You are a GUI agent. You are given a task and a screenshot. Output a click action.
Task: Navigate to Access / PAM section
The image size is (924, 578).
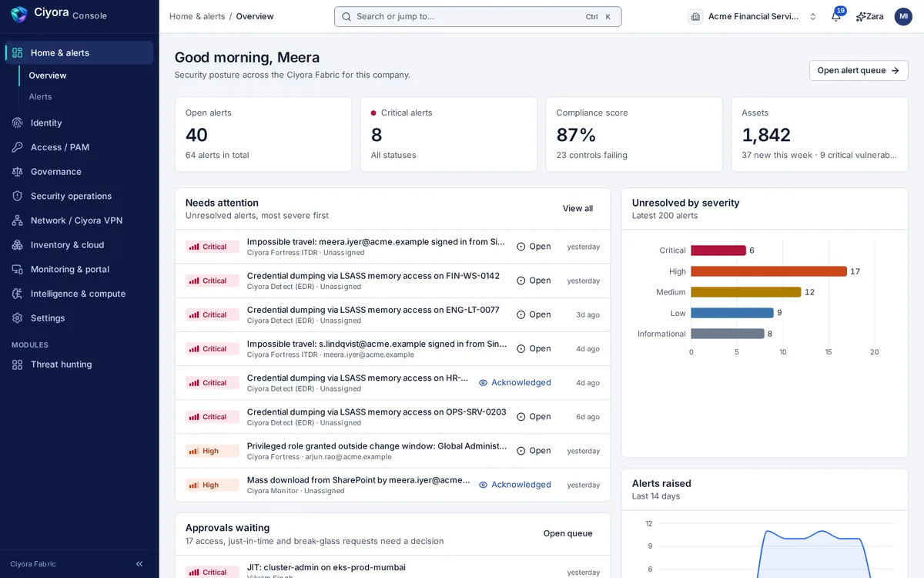[x=79, y=147]
